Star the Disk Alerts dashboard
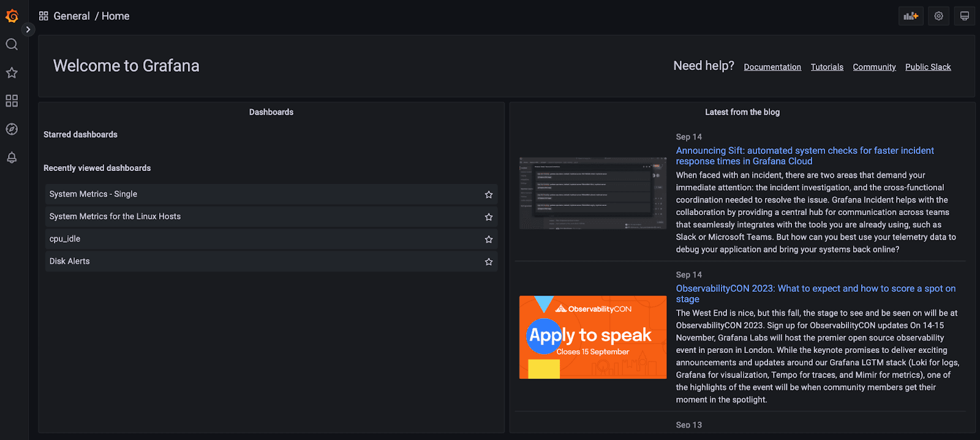The width and height of the screenshot is (980, 440). pos(489,262)
